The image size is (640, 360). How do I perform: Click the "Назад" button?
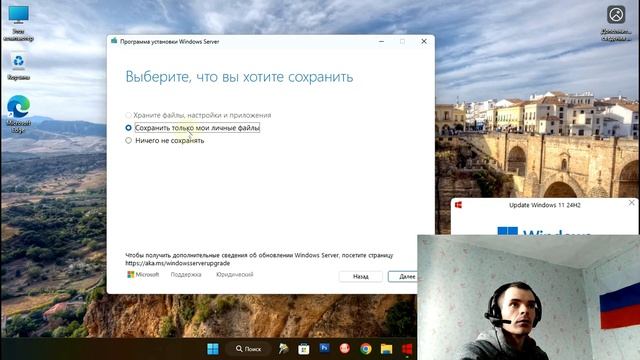[x=360, y=277]
